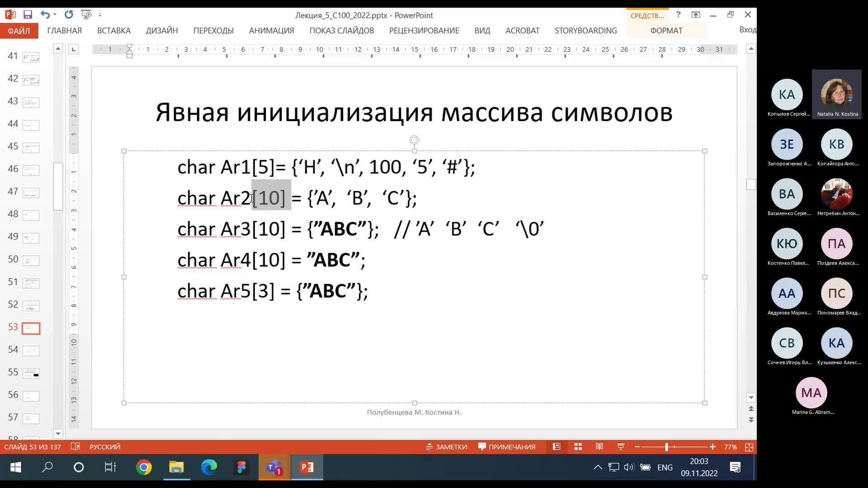Open ФОРМАТ drawing tools tab
Image resolution: width=868 pixels, height=488 pixels.
(666, 31)
